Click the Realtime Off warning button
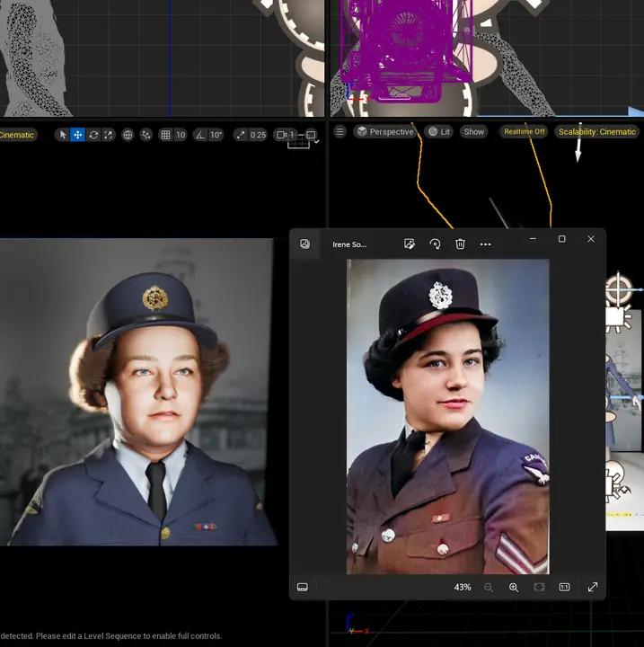This screenshot has width=644, height=647. (525, 131)
